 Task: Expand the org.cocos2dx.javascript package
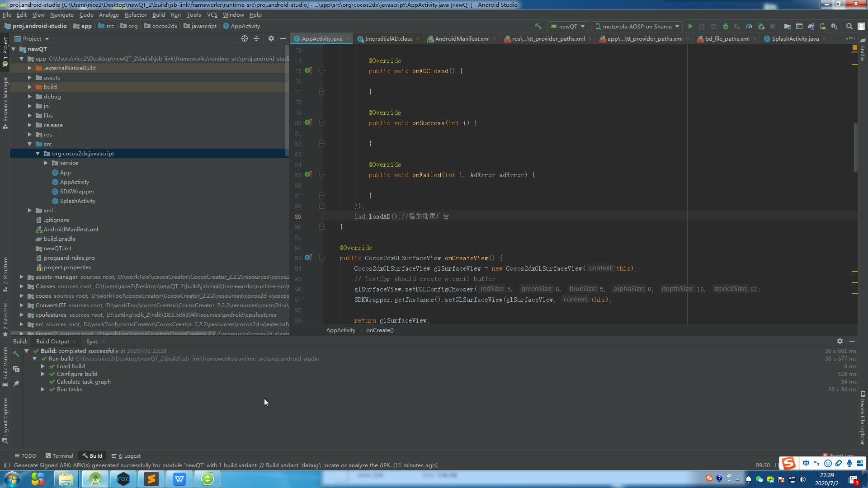click(x=38, y=153)
